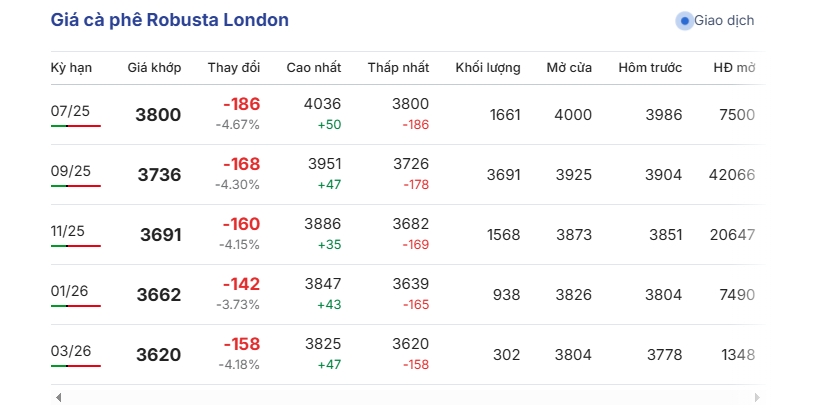The height and width of the screenshot is (414, 813).
Task: Click the Mở cửa column header
Action: 569,68
